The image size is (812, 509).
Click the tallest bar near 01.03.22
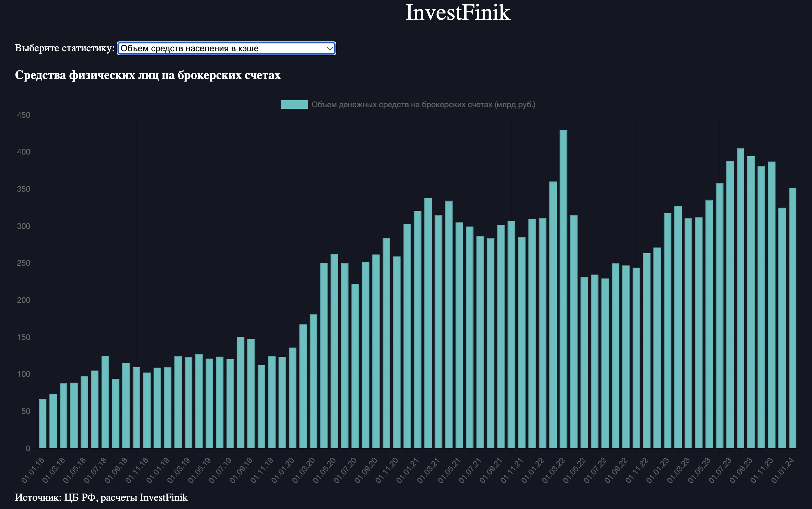pos(563,289)
